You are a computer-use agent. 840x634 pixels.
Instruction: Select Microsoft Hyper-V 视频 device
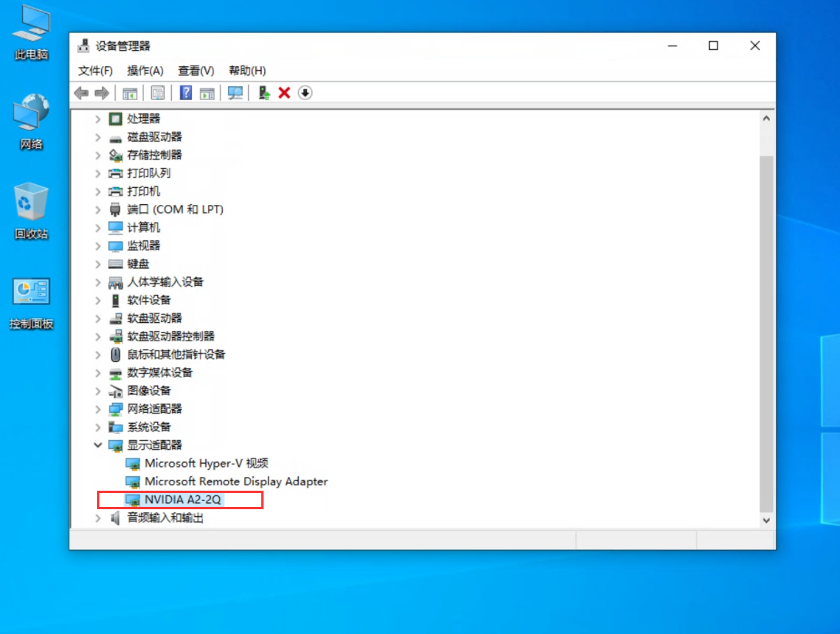207,463
